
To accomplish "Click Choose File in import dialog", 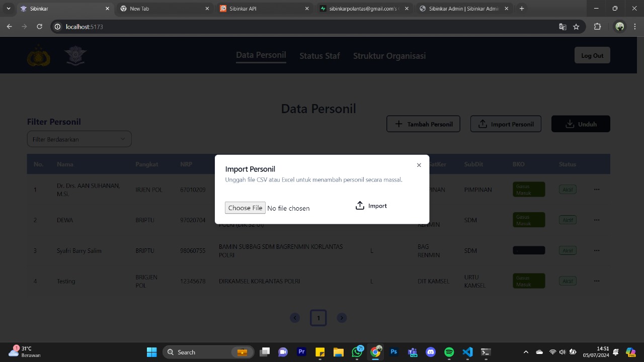I will click(x=245, y=208).
